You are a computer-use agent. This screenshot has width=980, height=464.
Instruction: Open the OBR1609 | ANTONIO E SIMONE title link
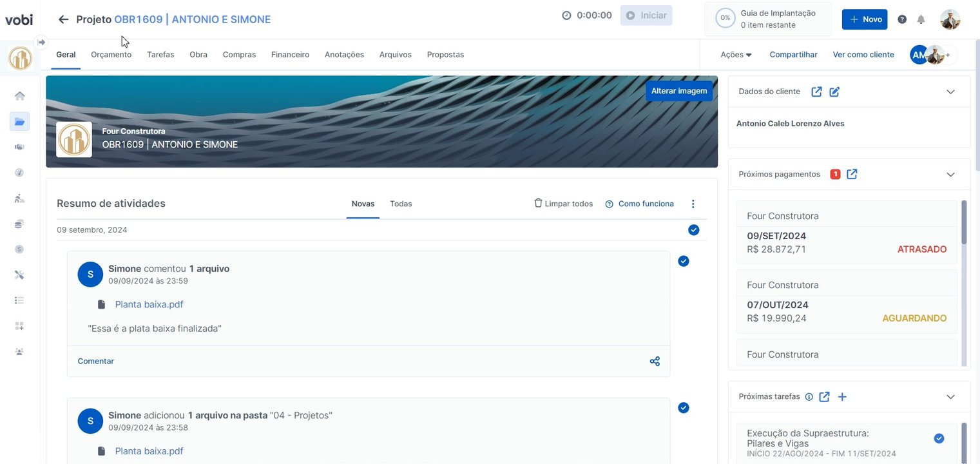pyautogui.click(x=193, y=19)
